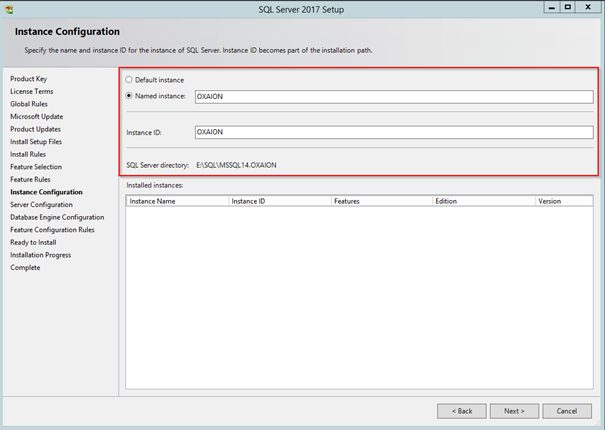Close the setup window
Viewport: 605px width, 430px height.
(588, 7)
